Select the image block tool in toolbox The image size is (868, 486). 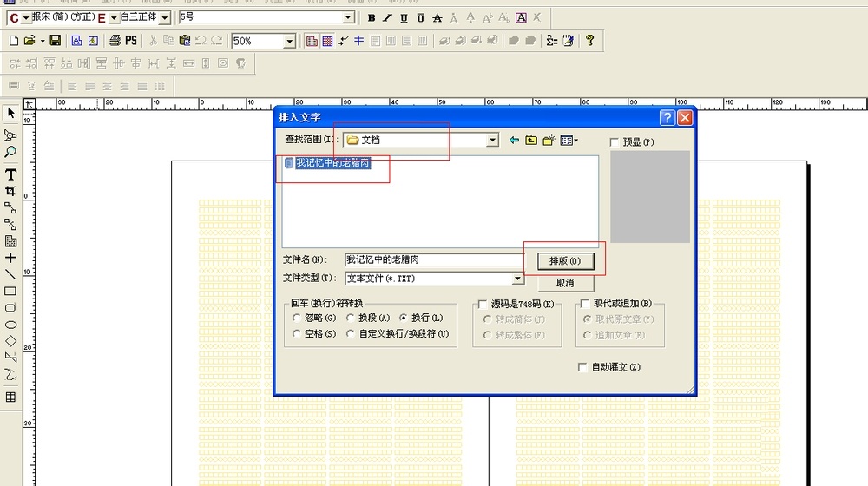click(10, 241)
